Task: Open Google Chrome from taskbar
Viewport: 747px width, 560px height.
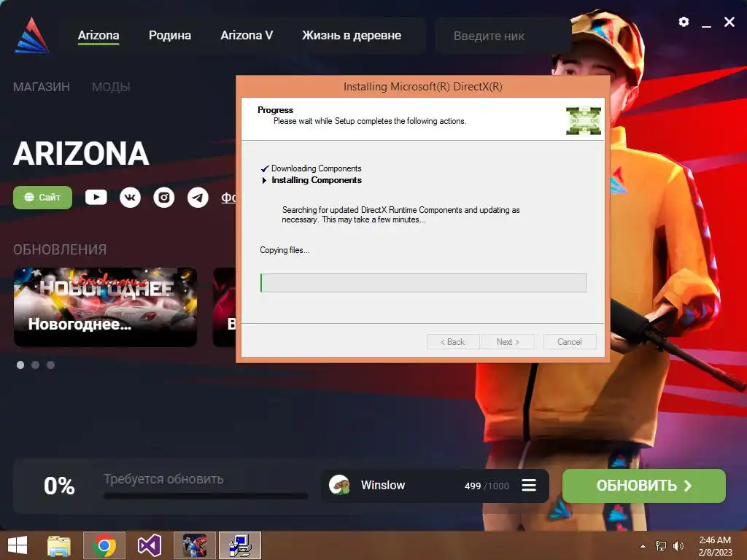Action: tap(104, 545)
